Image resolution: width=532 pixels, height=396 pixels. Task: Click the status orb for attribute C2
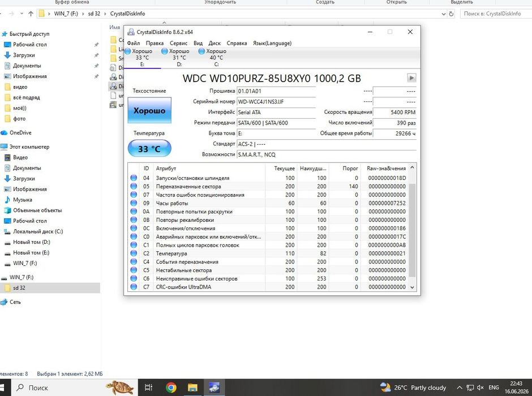pyautogui.click(x=134, y=253)
